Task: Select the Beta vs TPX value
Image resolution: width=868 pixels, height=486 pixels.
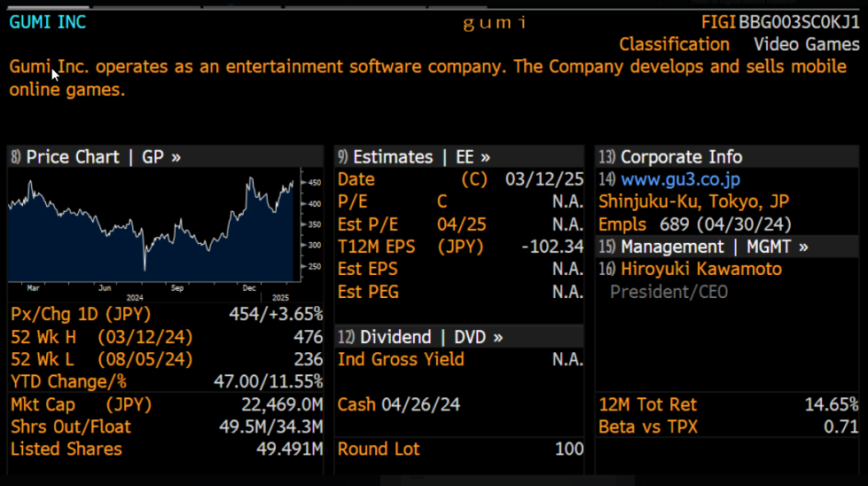Action: click(841, 427)
